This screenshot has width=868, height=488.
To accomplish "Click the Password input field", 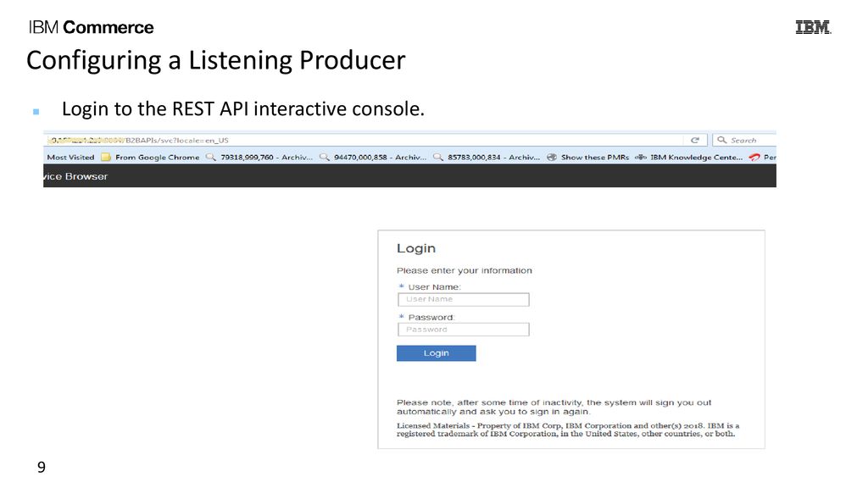I will point(464,330).
